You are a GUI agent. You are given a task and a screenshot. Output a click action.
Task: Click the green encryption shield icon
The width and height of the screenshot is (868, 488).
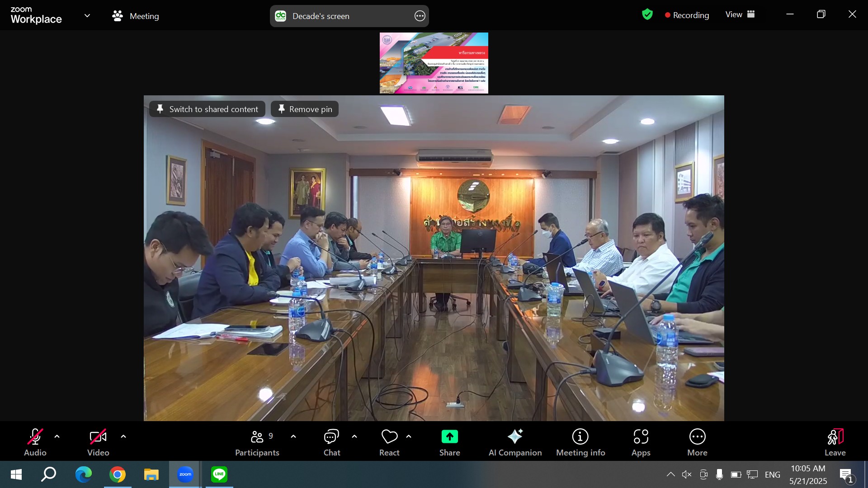tap(647, 14)
